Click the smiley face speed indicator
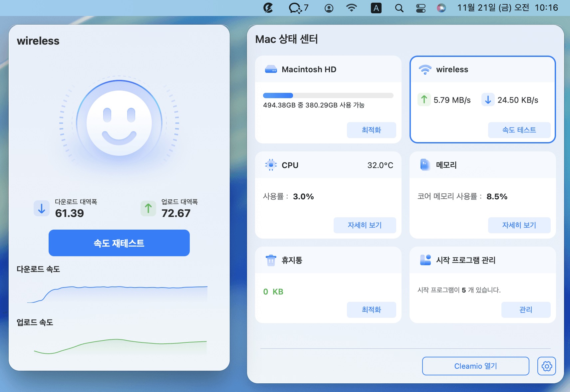The image size is (570, 392). coord(119,123)
